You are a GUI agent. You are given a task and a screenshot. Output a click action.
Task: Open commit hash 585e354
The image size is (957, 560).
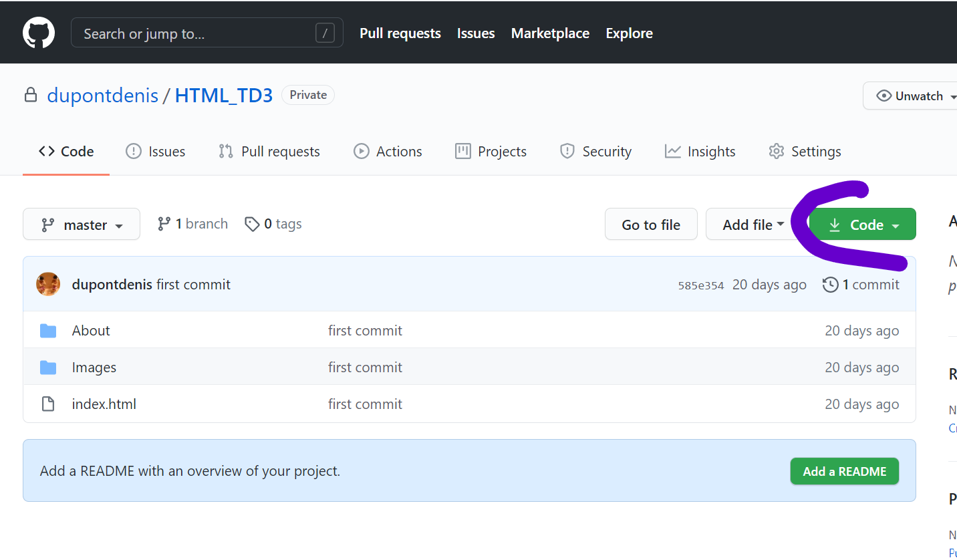(x=701, y=285)
